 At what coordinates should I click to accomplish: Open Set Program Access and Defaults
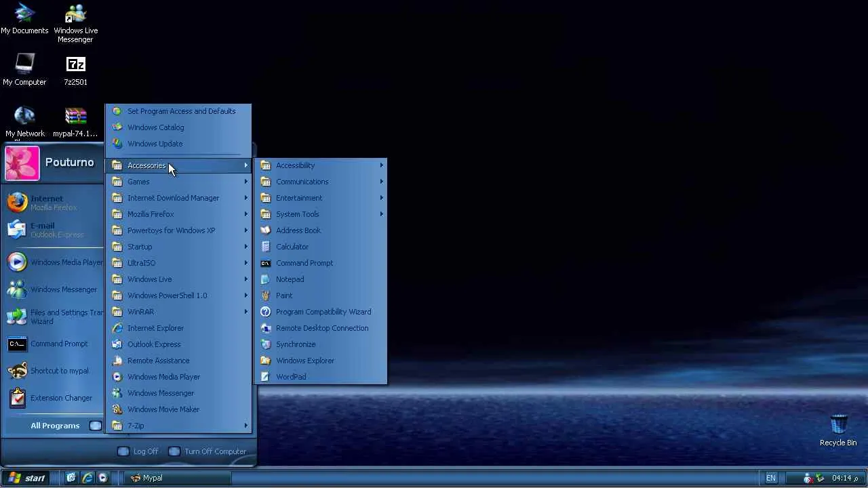click(178, 111)
